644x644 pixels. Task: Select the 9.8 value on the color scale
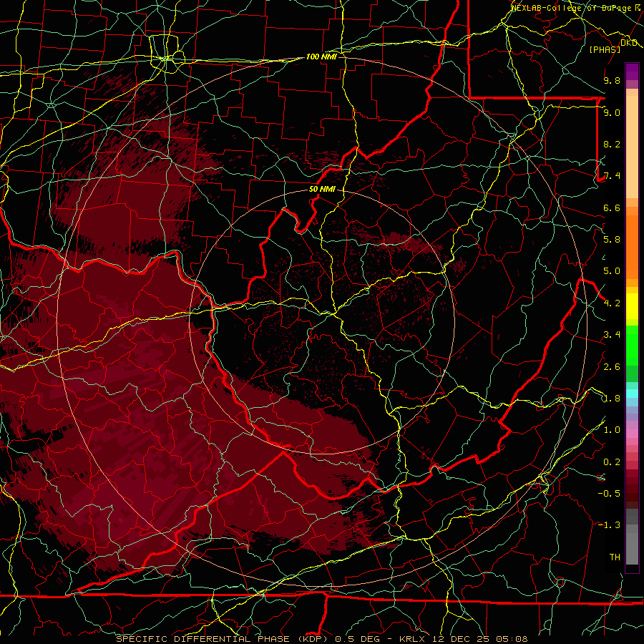pyautogui.click(x=612, y=80)
